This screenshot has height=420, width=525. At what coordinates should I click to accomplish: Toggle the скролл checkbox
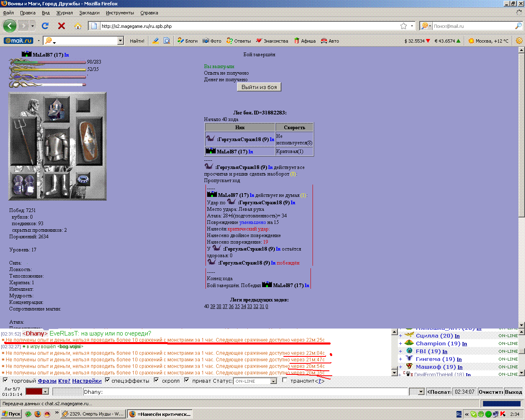point(156,380)
